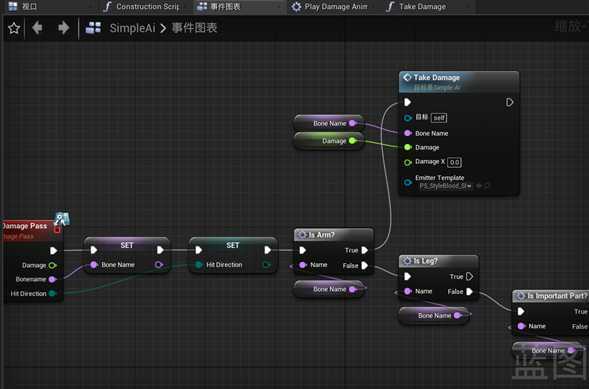Click the exec input pin of Is Important Part?
This screenshot has height=389, width=589.
(521, 312)
